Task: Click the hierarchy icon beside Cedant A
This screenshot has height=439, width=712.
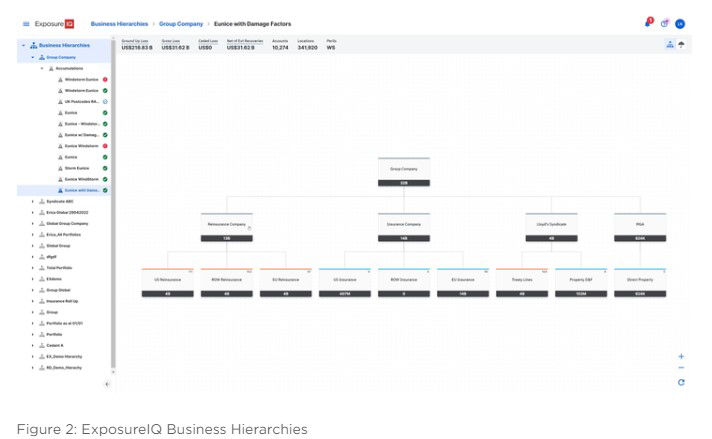Action: (42, 345)
